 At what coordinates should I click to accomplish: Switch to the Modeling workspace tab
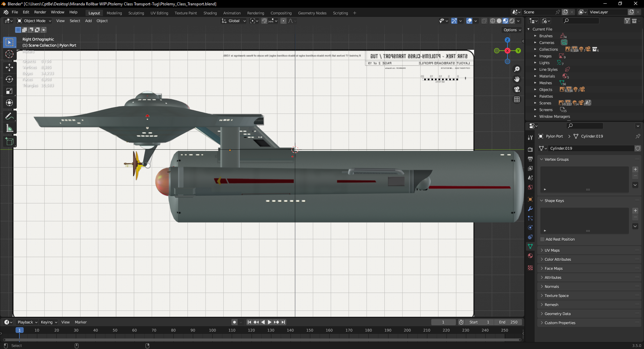click(x=114, y=13)
